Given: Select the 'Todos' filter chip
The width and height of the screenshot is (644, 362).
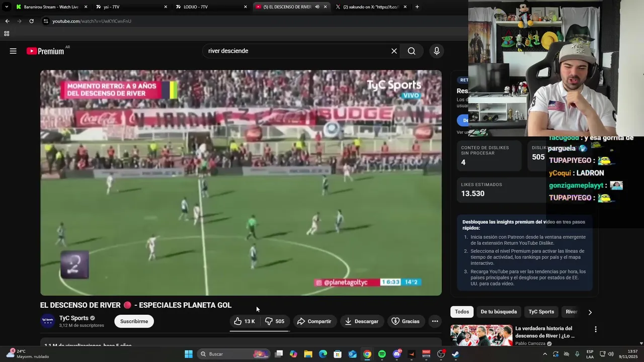Looking at the screenshot, I should click(462, 312).
